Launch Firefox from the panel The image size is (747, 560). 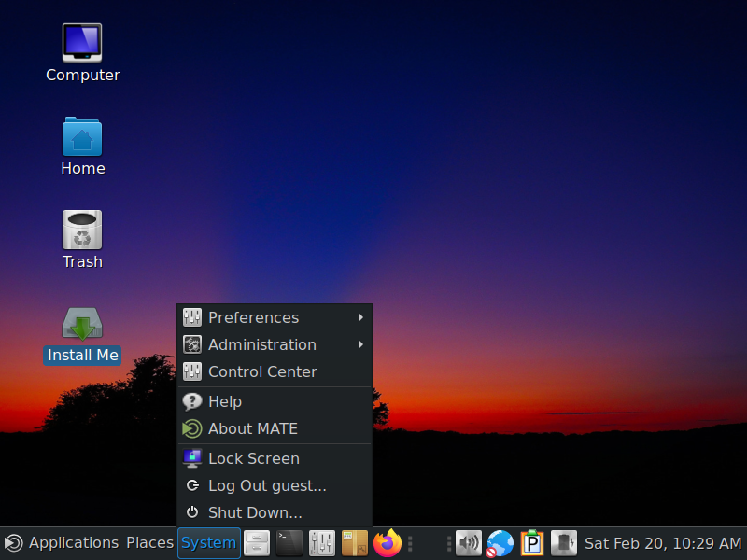click(x=388, y=543)
